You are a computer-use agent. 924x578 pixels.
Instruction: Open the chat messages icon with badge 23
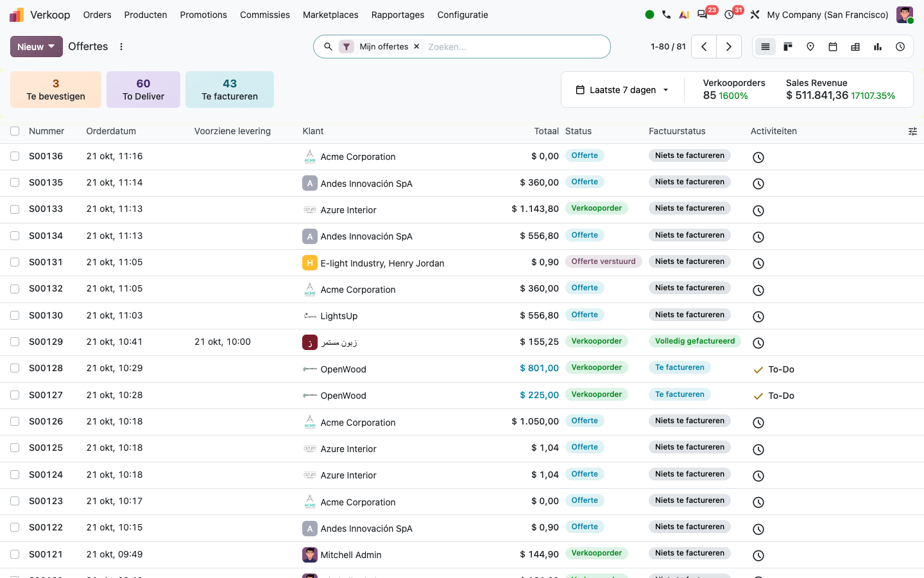tap(703, 14)
